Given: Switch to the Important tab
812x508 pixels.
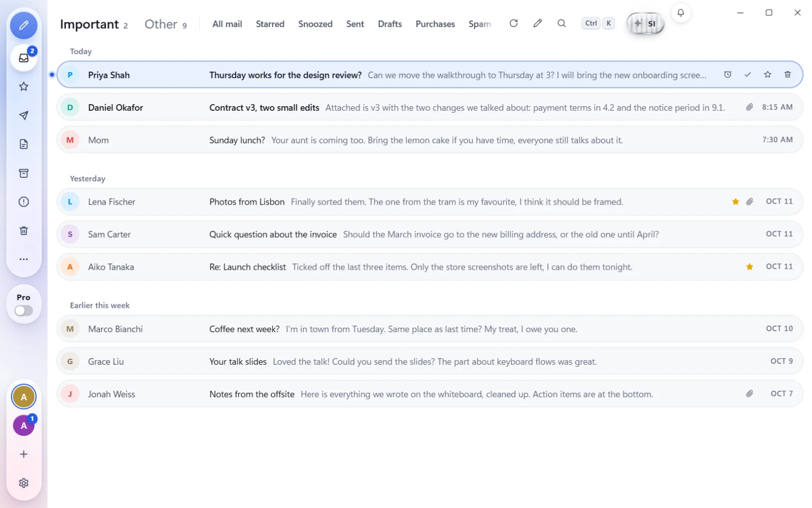Looking at the screenshot, I should pyautogui.click(x=94, y=24).
